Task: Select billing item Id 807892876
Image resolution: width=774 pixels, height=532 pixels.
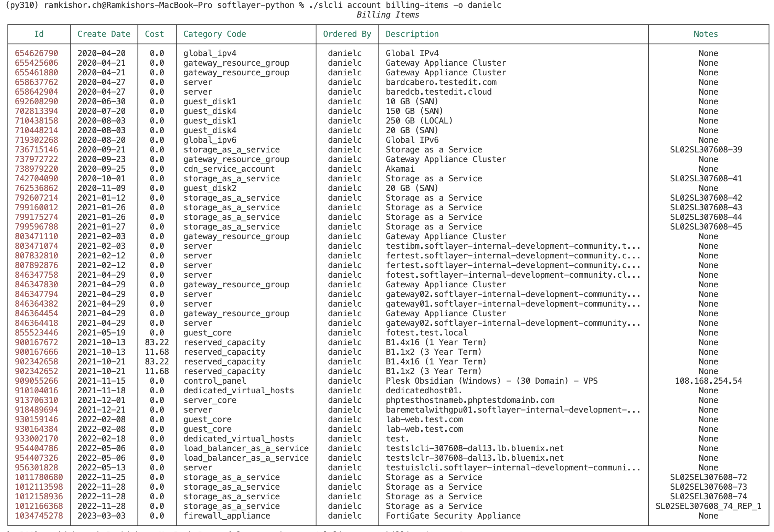Action: click(x=36, y=265)
